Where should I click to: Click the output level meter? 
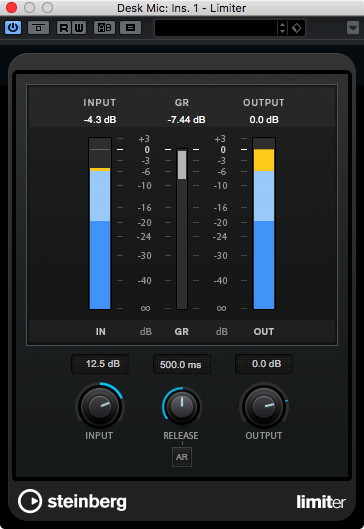[264, 223]
